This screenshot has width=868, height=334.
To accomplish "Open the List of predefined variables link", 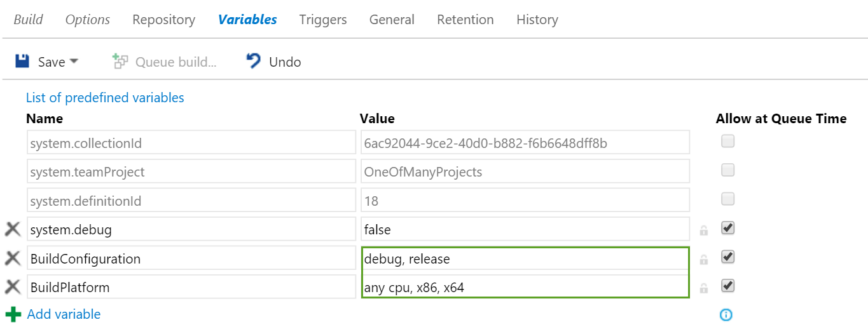I will pyautogui.click(x=105, y=98).
